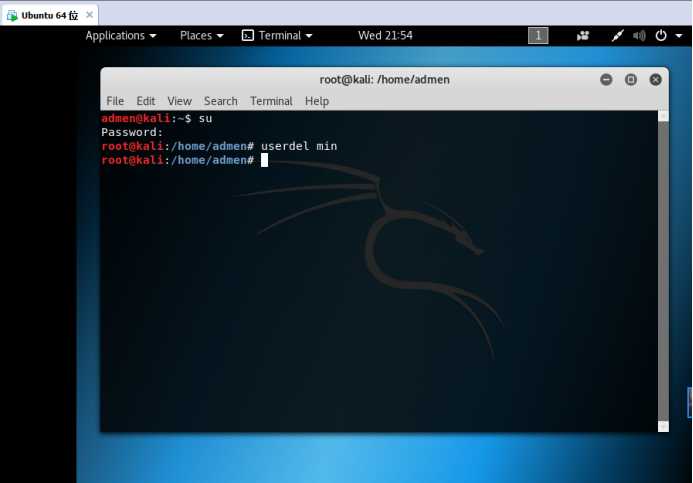This screenshot has height=483, width=693.
Task: Click the Terminal icon in top bar
Action: coord(248,35)
